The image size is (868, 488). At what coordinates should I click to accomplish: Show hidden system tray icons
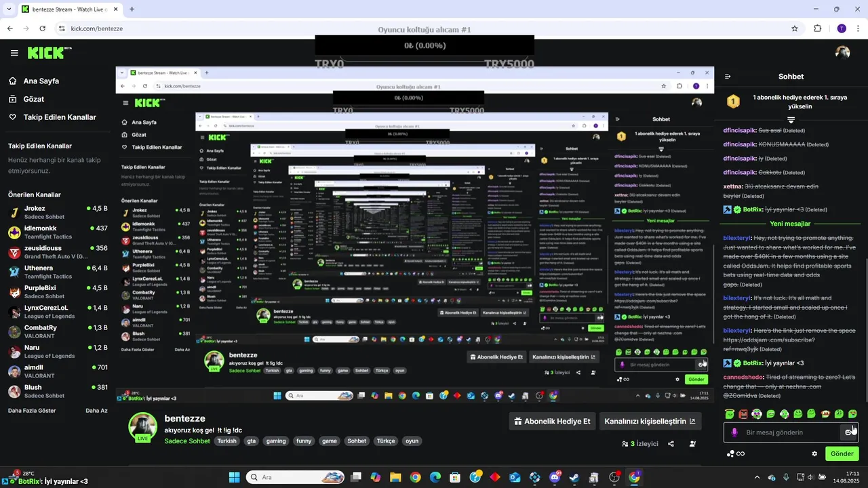(757, 477)
